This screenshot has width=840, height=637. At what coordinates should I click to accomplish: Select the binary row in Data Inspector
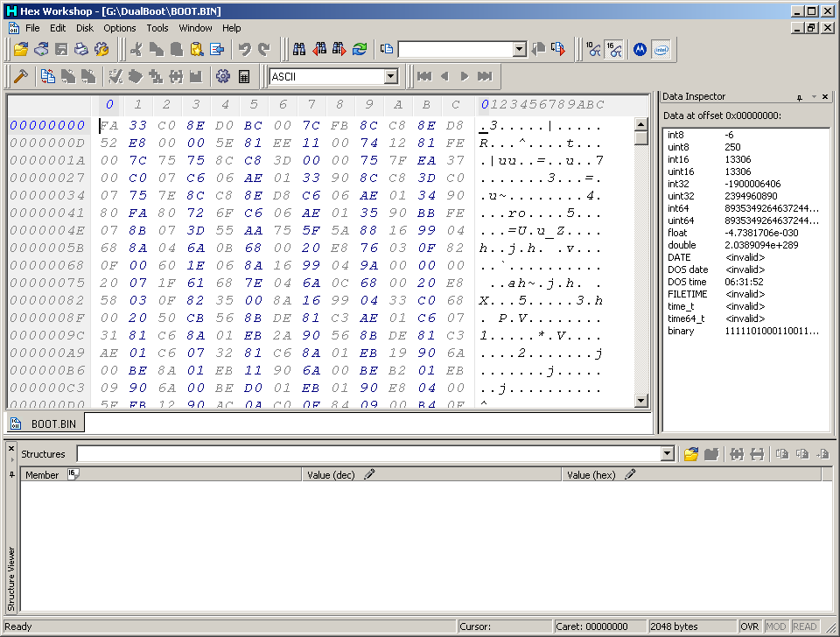coord(745,331)
